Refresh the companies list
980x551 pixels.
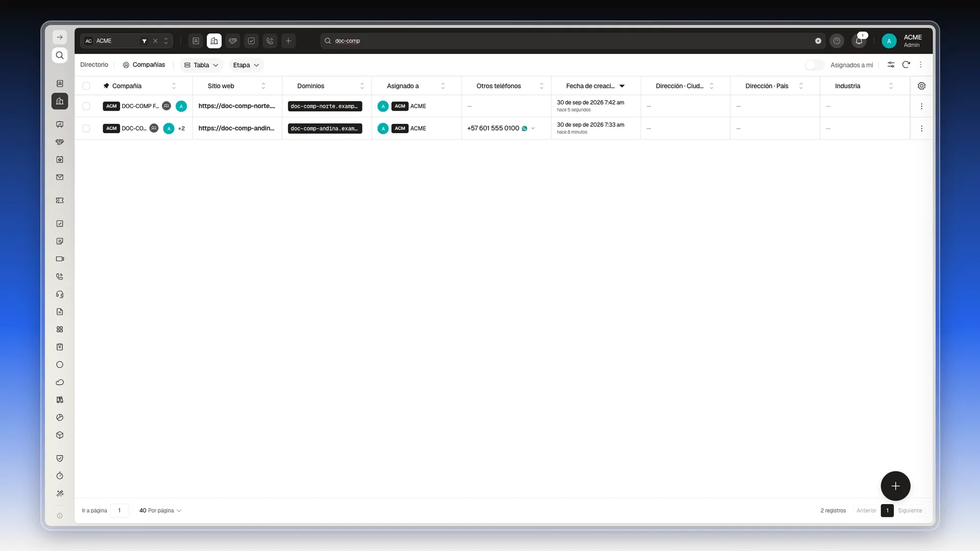pyautogui.click(x=906, y=65)
